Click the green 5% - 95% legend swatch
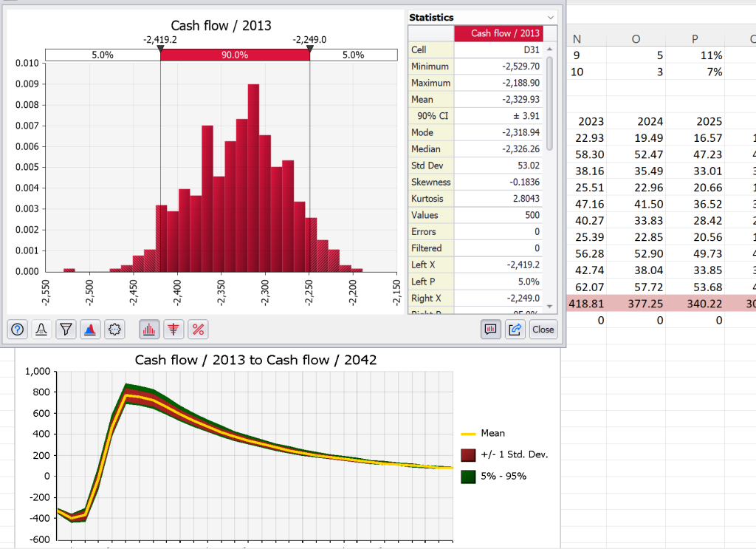 coord(467,476)
